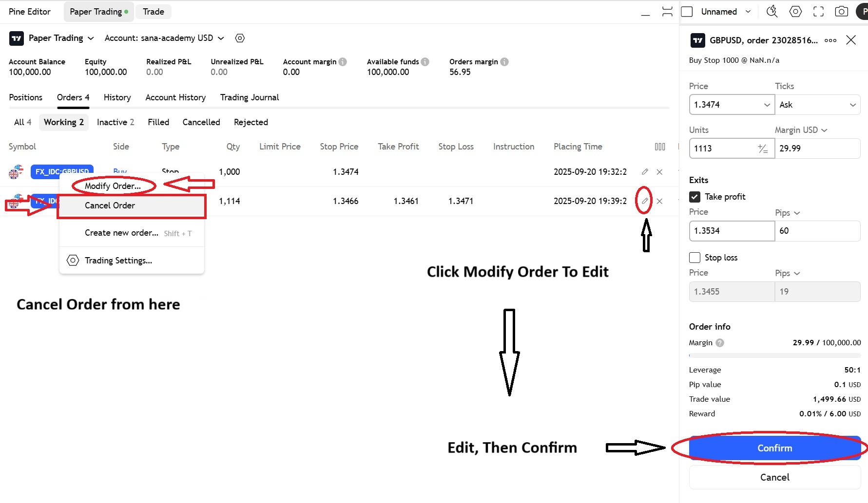Enable the Stop loss checkbox
This screenshot has height=503, width=868.
coord(694,257)
